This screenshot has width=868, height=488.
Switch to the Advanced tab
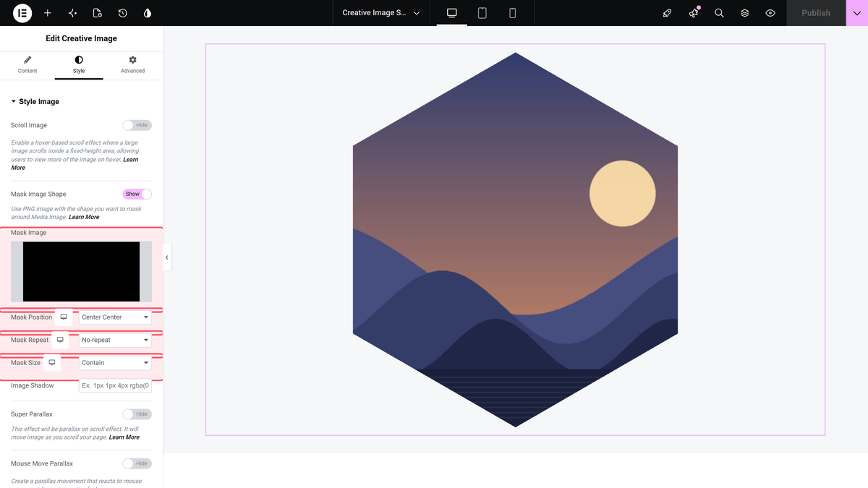click(x=132, y=64)
